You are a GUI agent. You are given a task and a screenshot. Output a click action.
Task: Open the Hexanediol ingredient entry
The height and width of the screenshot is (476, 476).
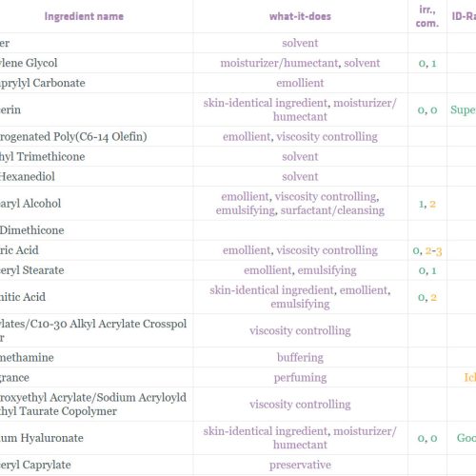coord(28,176)
